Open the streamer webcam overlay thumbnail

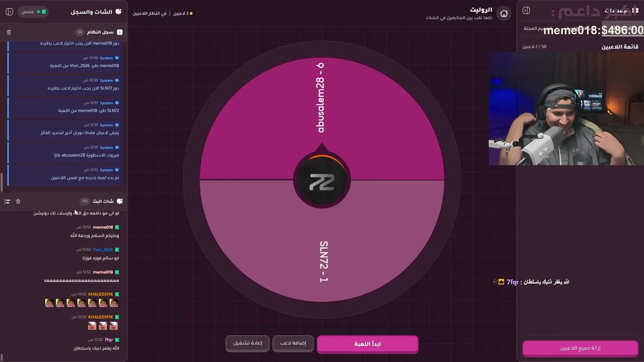pos(566,108)
